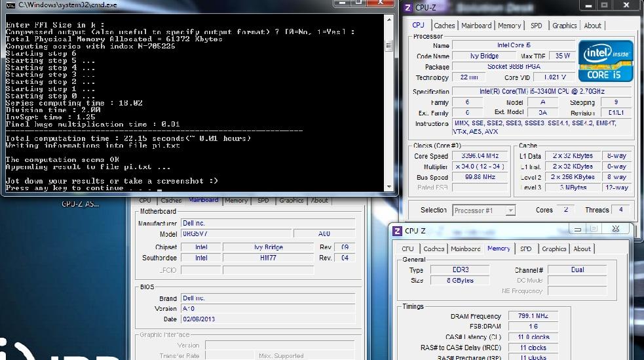Click the Specification field i5-3340M
This screenshot has height=360, width=644.
pyautogui.click(x=542, y=91)
